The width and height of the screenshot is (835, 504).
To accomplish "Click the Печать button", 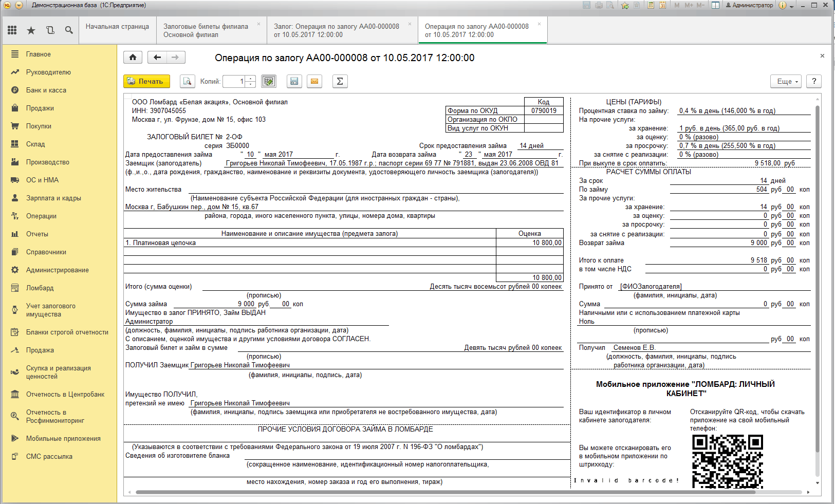I will pos(146,81).
